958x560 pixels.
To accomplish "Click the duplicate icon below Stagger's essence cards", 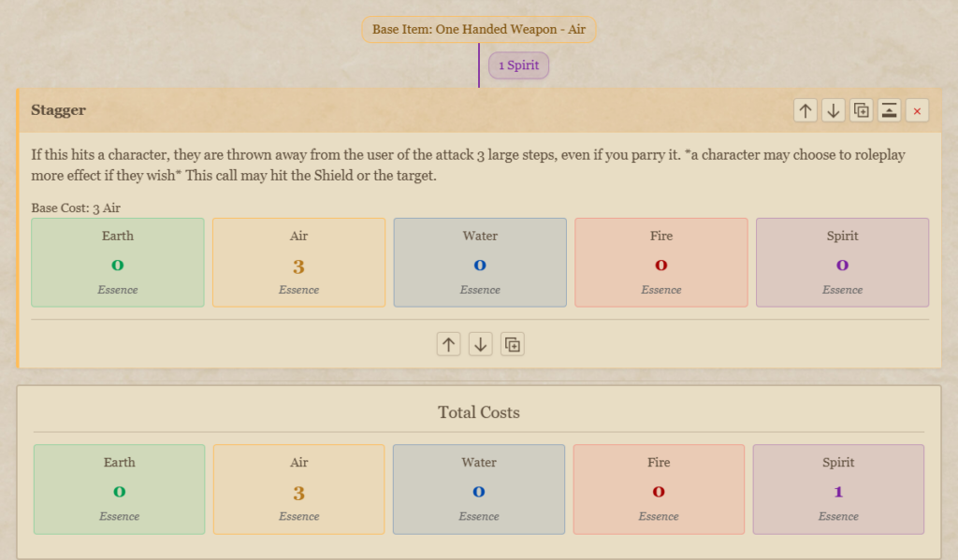I will 513,344.
